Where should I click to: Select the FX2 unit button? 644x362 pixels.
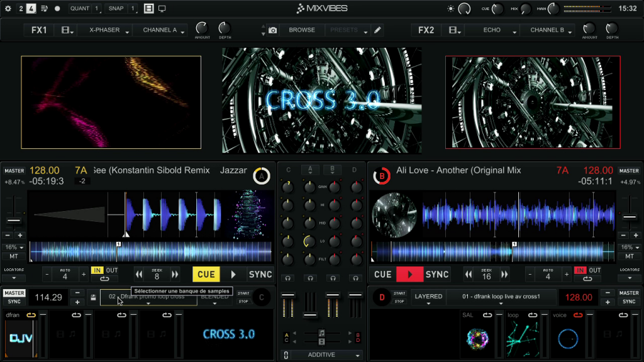click(x=426, y=30)
